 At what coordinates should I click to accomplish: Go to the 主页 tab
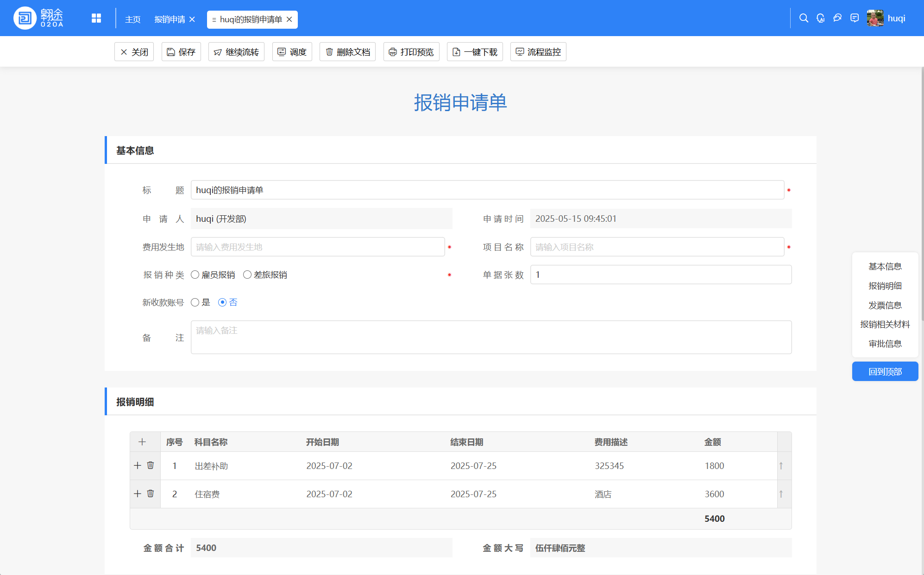[132, 19]
